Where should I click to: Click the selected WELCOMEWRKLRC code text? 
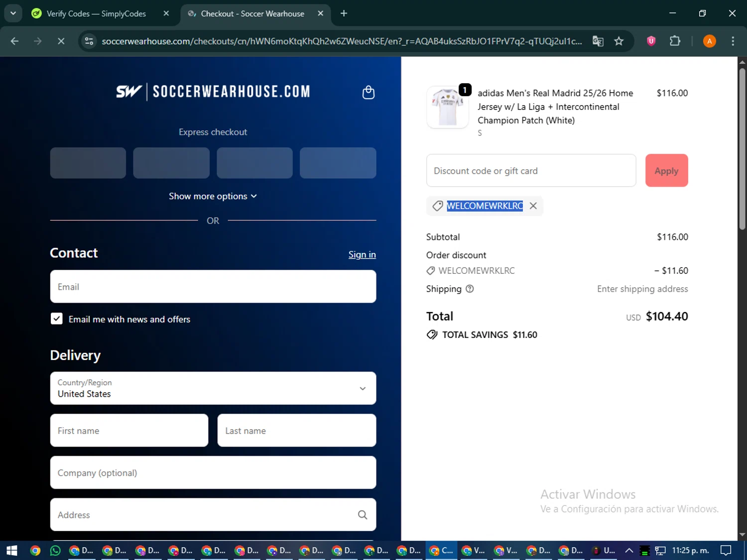[485, 206]
